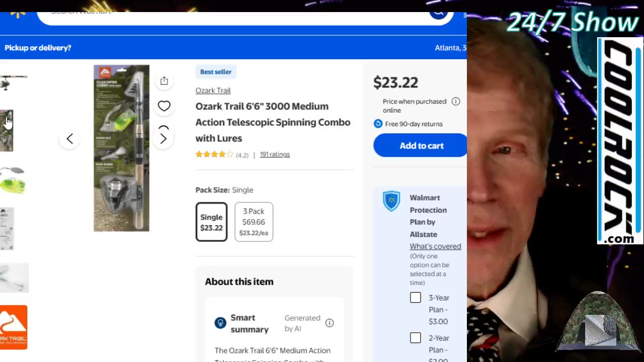Click the About this item heading

click(x=239, y=282)
